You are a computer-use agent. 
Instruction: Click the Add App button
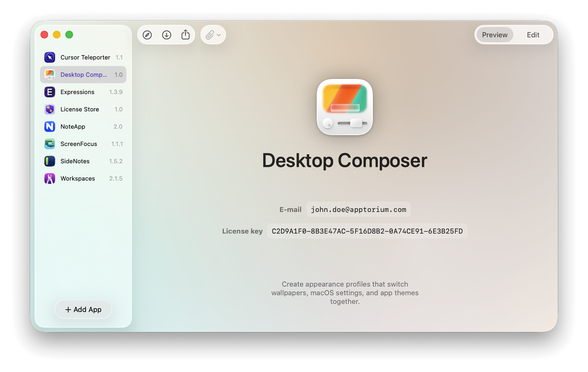pyautogui.click(x=83, y=309)
